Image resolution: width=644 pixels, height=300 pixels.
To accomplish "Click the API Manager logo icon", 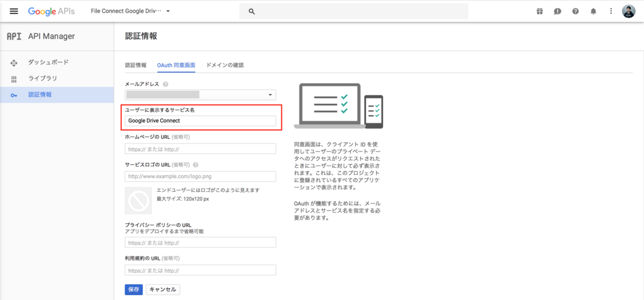I will pyautogui.click(x=14, y=36).
